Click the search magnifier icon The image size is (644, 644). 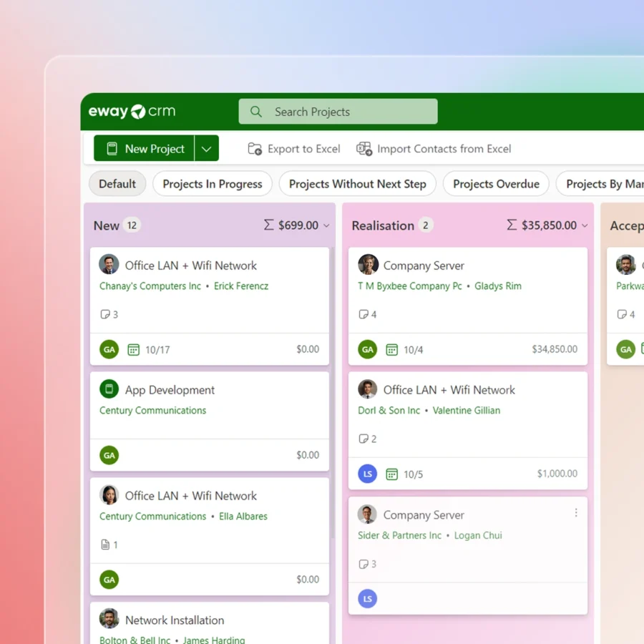256,112
